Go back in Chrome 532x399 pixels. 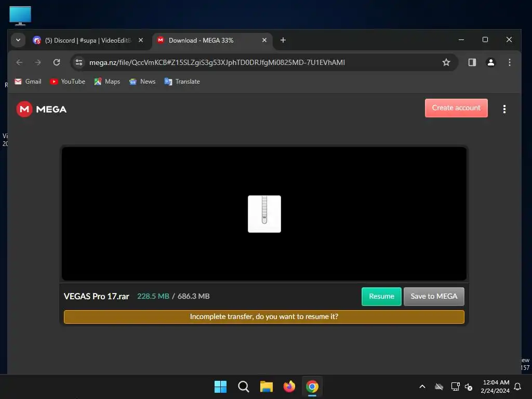[x=19, y=62]
